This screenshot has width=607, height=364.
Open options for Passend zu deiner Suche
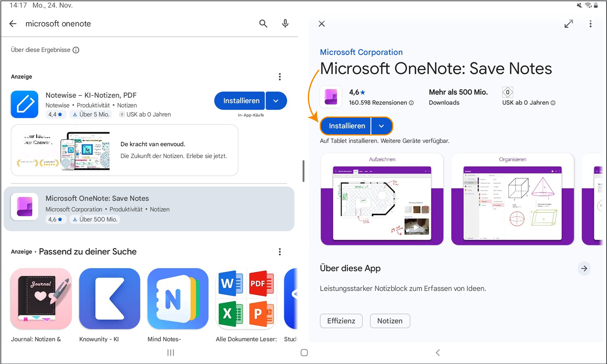280,252
